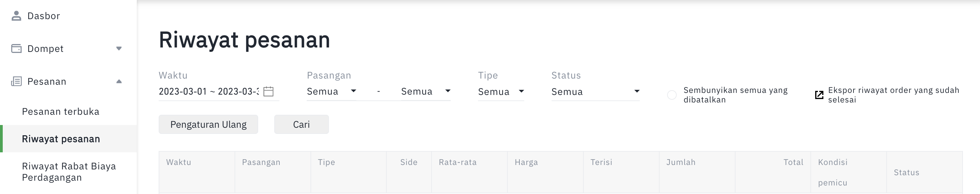
Task: Click the Dasbor person icon
Action: [x=16, y=16]
